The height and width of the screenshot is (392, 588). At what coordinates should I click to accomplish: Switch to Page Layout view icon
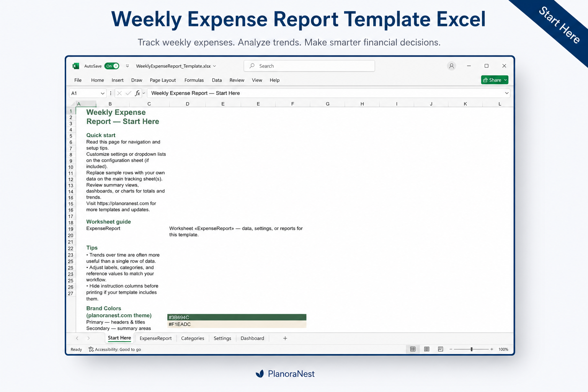tap(427, 349)
